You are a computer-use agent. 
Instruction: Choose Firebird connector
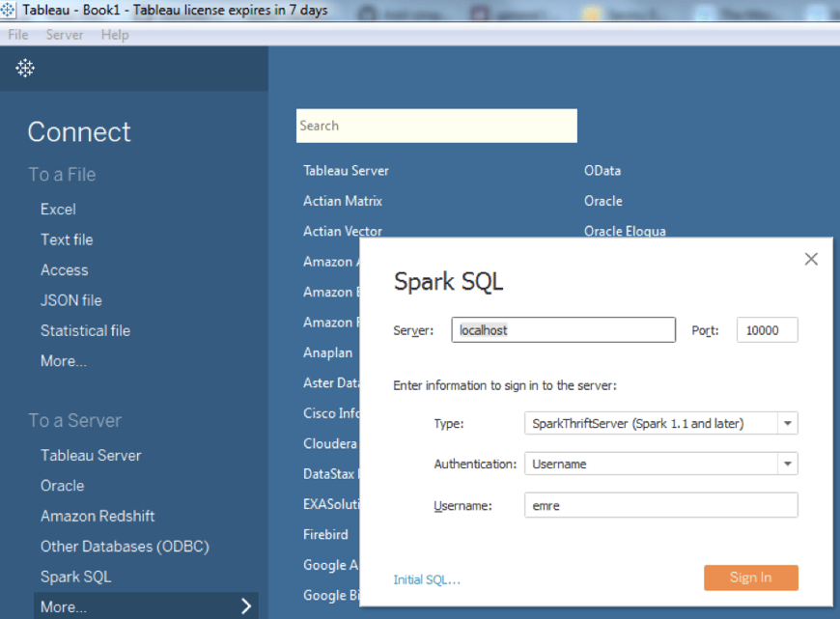tap(325, 534)
